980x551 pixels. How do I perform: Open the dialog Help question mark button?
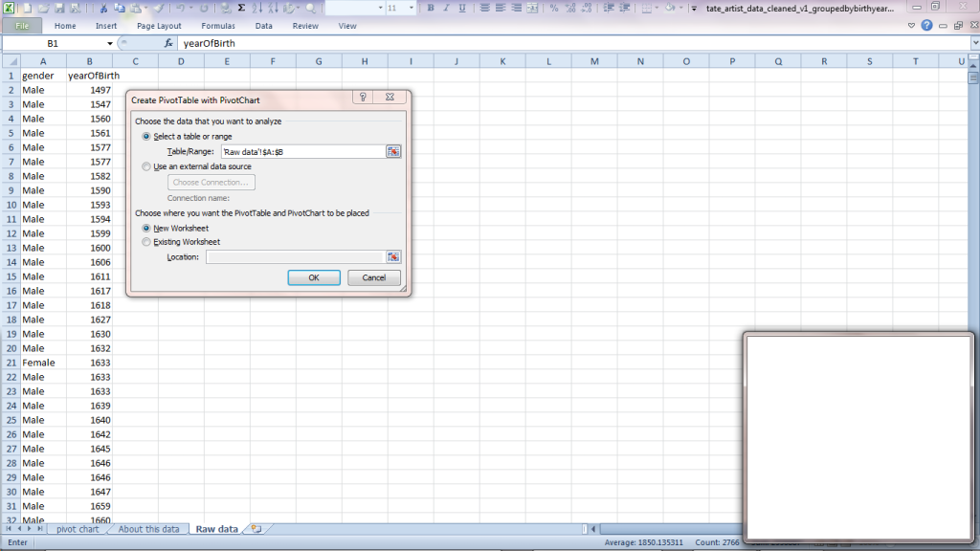[364, 99]
